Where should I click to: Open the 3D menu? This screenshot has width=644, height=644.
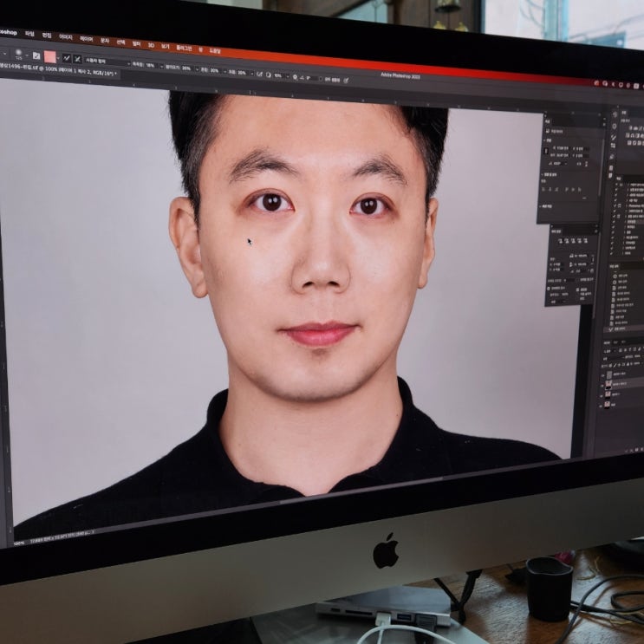151,45
